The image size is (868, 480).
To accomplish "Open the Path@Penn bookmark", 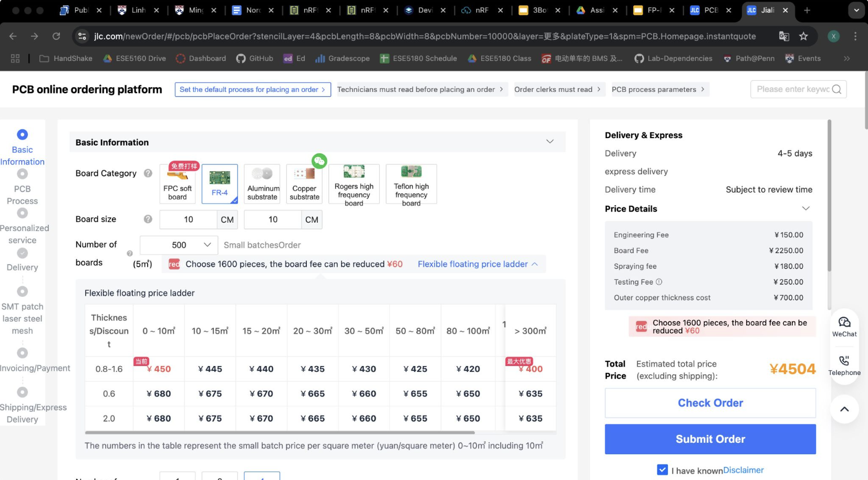I will click(749, 58).
